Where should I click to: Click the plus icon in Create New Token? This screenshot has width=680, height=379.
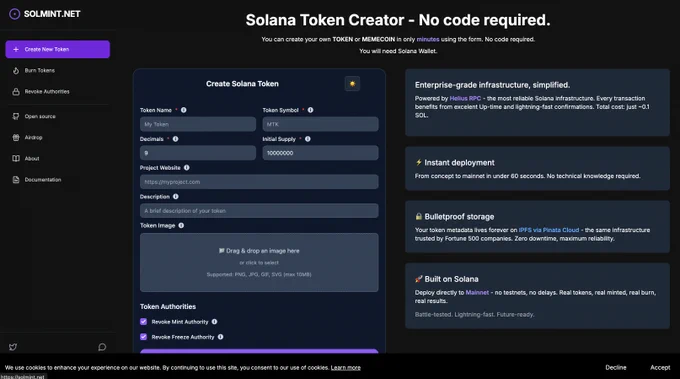[x=16, y=49]
